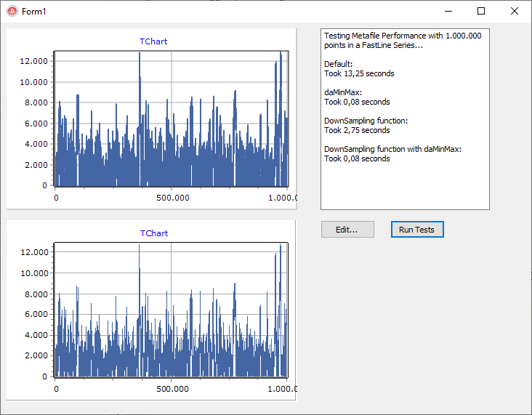Click the 2.000 axis label on top chart
532x415 pixels.
pyautogui.click(x=36, y=165)
